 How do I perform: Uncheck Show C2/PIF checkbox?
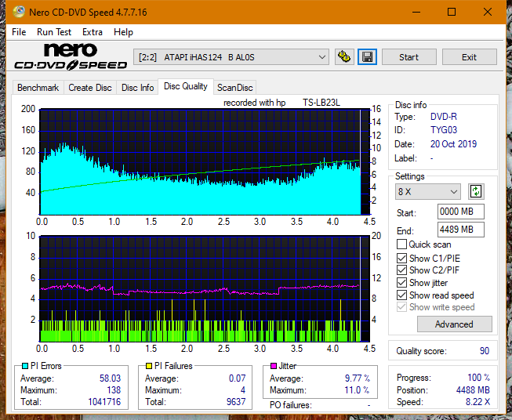click(x=401, y=270)
